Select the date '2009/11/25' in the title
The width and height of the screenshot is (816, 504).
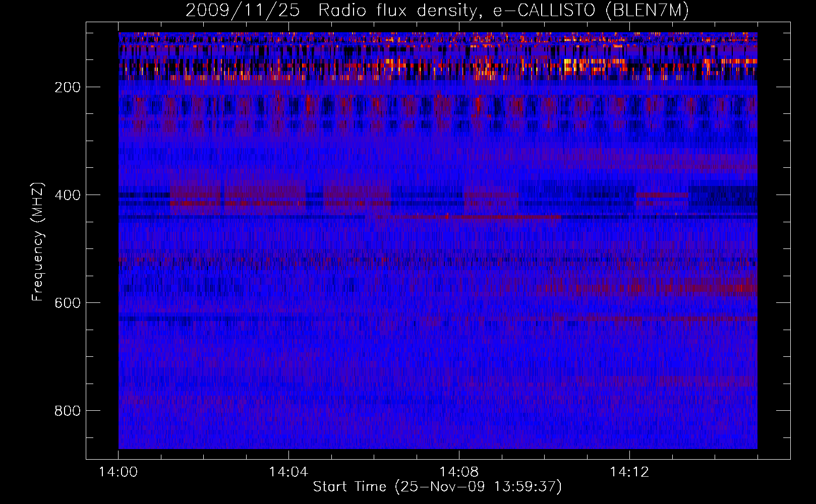(x=243, y=11)
